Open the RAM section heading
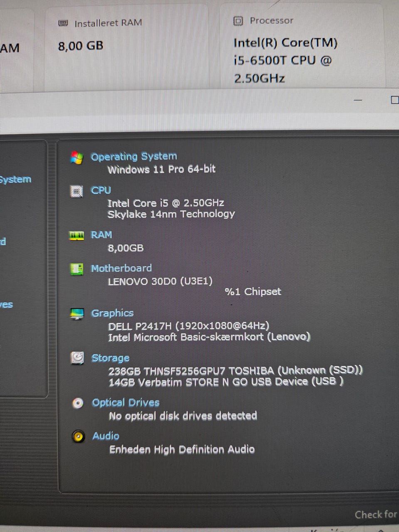399x532 pixels. pos(101,235)
